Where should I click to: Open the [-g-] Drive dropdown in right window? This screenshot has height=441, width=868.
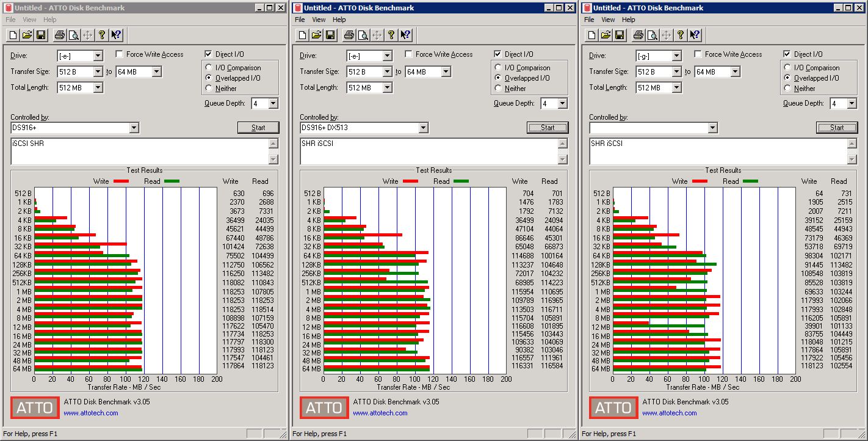click(x=676, y=56)
